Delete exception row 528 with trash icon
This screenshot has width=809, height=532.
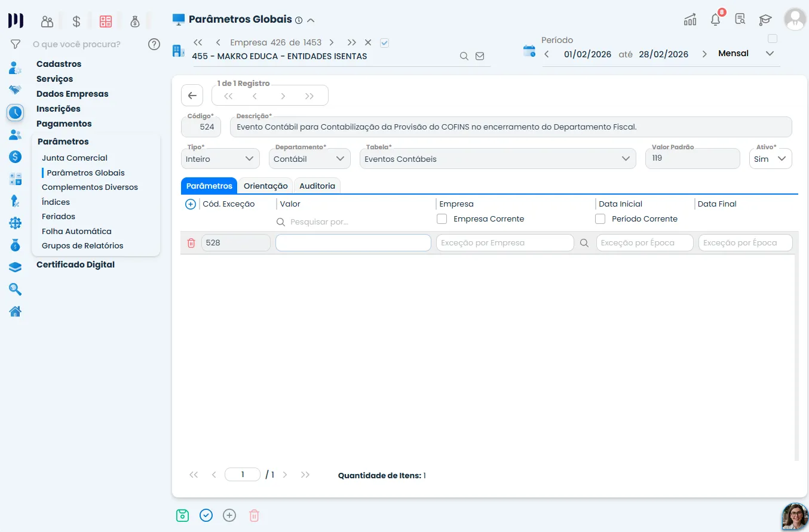pyautogui.click(x=191, y=243)
